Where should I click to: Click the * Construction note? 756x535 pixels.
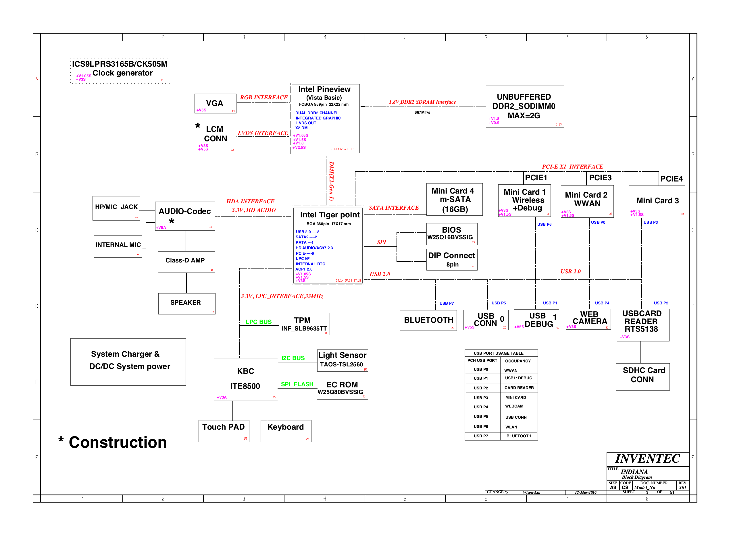pyautogui.click(x=112, y=443)
